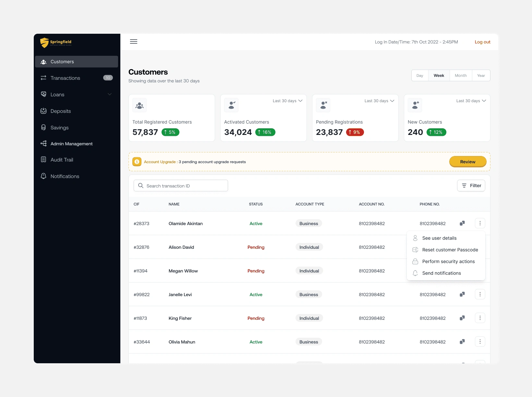Click the Account Upgrade label
This screenshot has width=532, height=397.
pos(161,162)
